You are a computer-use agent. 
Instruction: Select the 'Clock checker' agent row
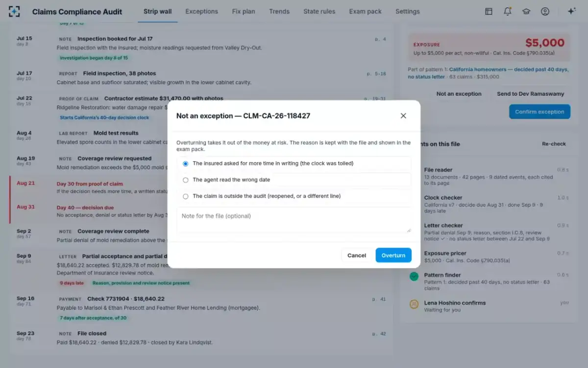point(490,204)
